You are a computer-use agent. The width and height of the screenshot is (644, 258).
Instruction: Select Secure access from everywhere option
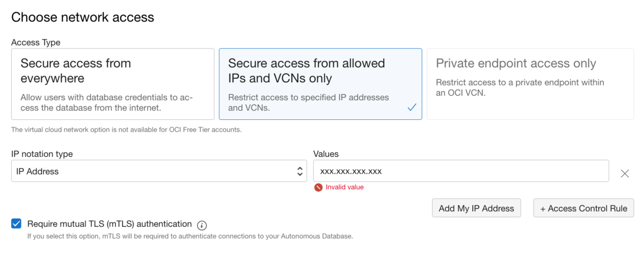click(x=113, y=84)
